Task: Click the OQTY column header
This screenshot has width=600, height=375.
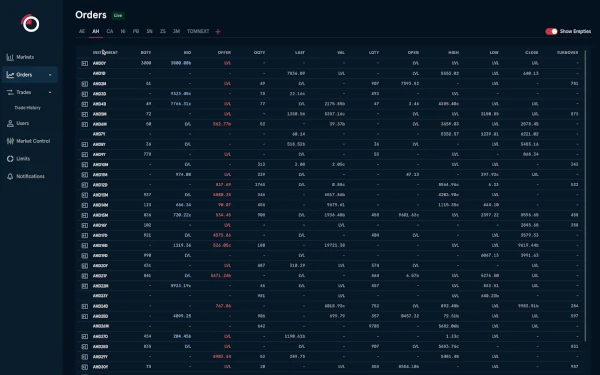Action: [259, 52]
